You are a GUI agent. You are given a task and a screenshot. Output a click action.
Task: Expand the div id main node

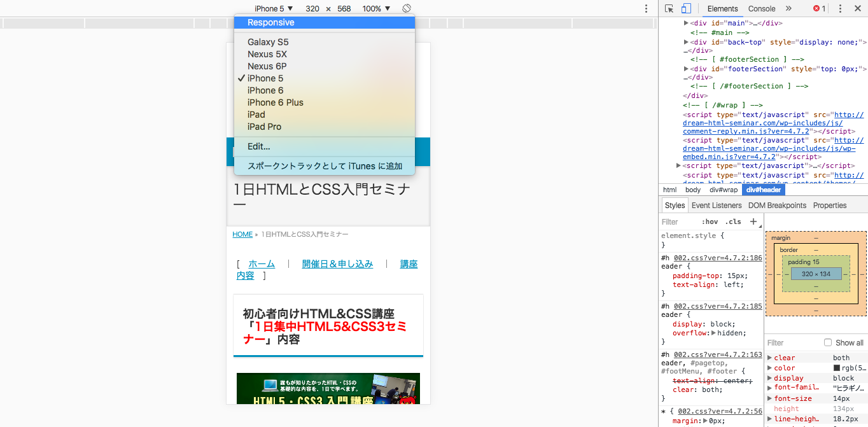click(x=687, y=23)
